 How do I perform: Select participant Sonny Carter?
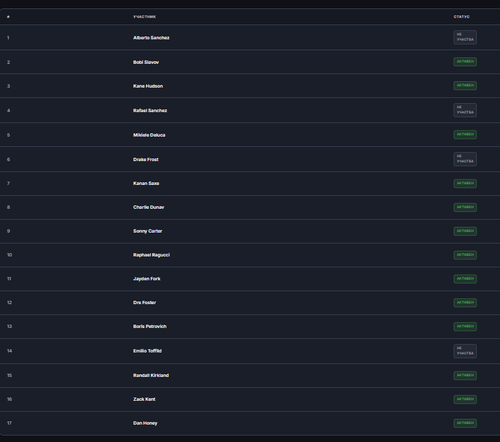[148, 231]
